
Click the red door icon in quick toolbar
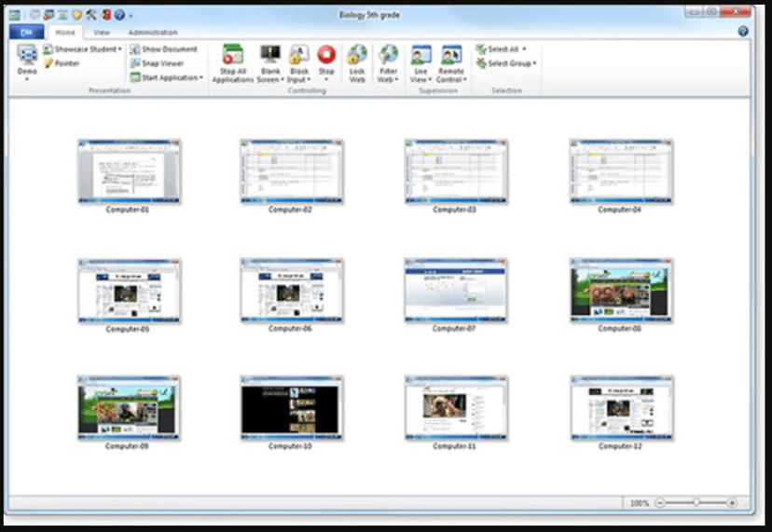point(105,15)
